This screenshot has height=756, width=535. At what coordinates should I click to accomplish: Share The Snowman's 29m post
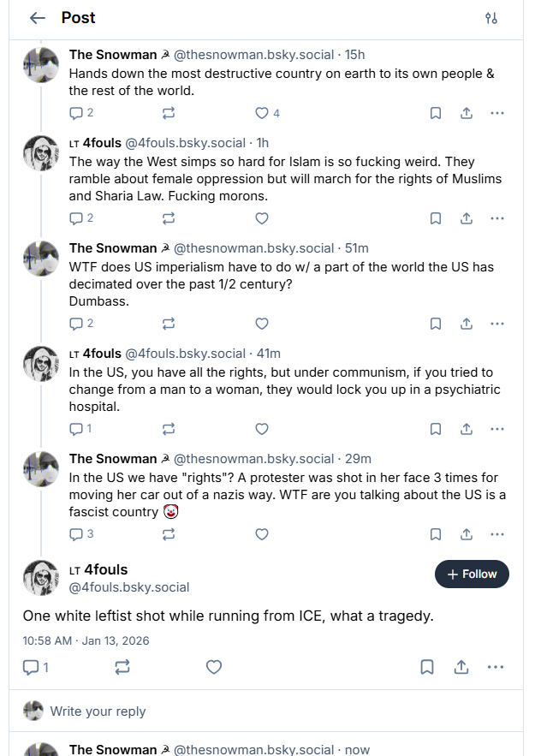[467, 534]
